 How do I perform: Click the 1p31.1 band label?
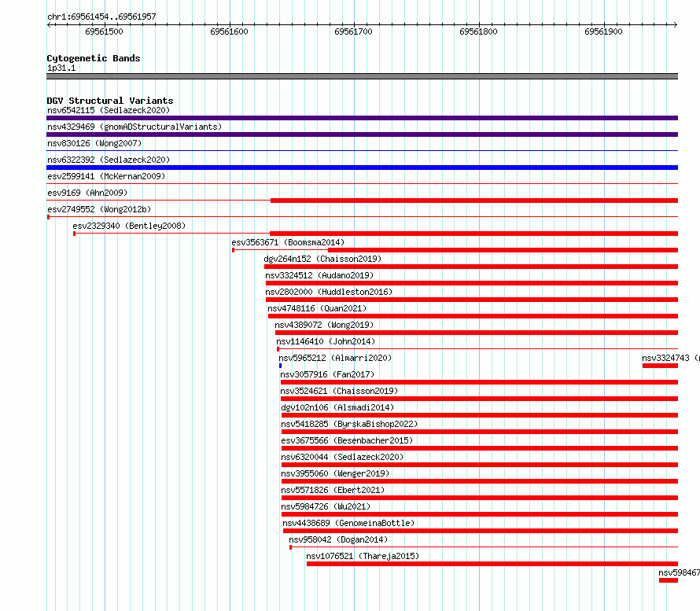pyautogui.click(x=61, y=68)
